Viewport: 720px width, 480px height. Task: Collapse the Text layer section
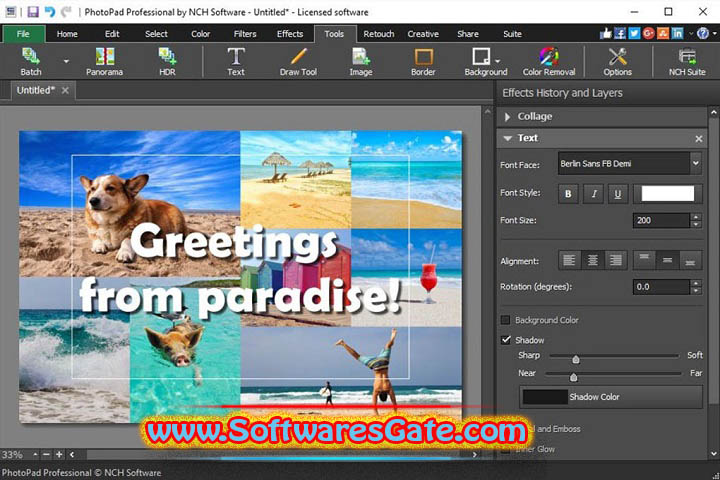pos(507,138)
